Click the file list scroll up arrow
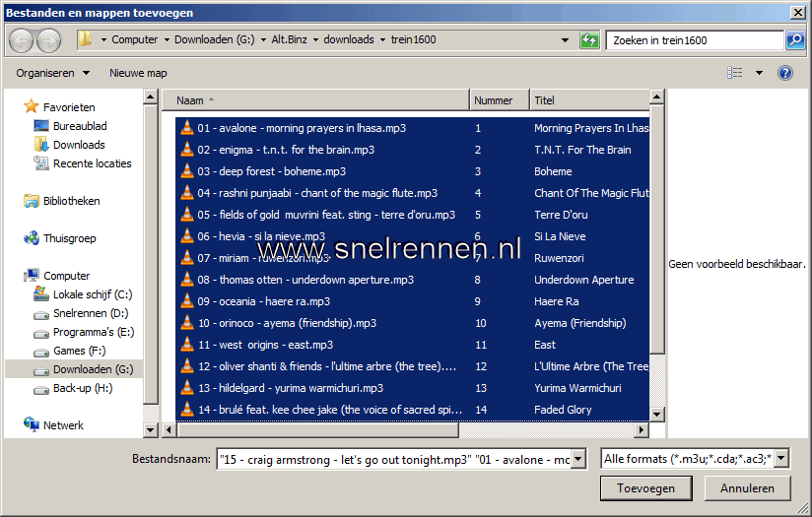This screenshot has width=812, height=517. point(656,97)
